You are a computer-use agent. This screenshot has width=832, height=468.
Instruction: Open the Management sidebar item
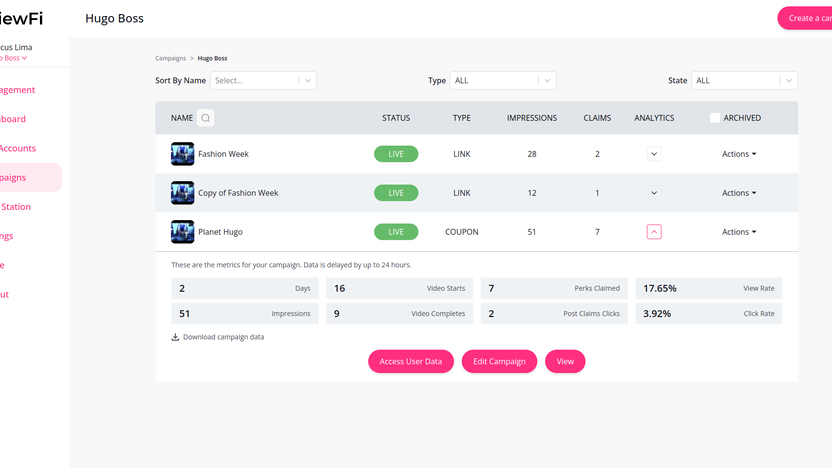pos(18,90)
